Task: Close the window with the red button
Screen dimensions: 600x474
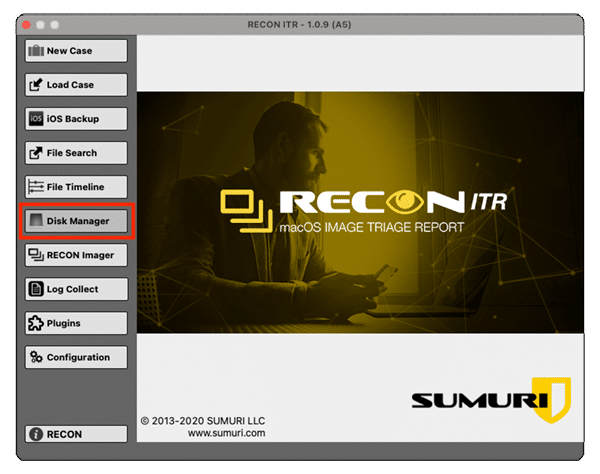Action: click(26, 25)
